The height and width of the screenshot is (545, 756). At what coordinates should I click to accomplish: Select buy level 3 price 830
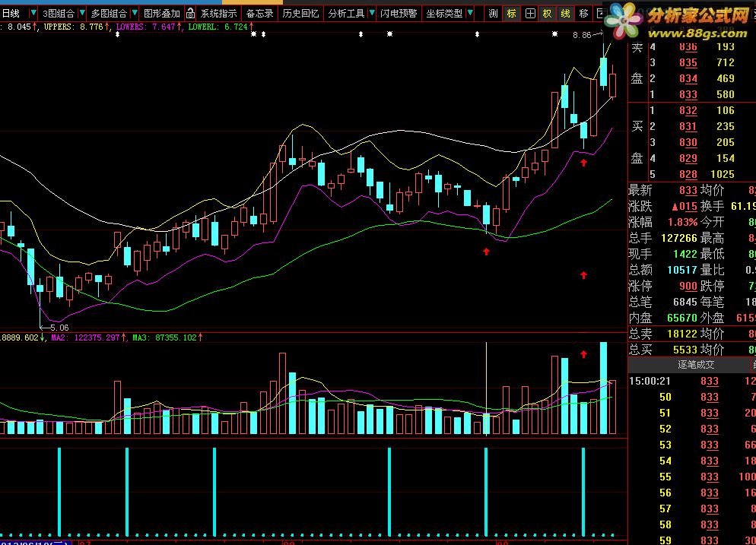coord(688,142)
